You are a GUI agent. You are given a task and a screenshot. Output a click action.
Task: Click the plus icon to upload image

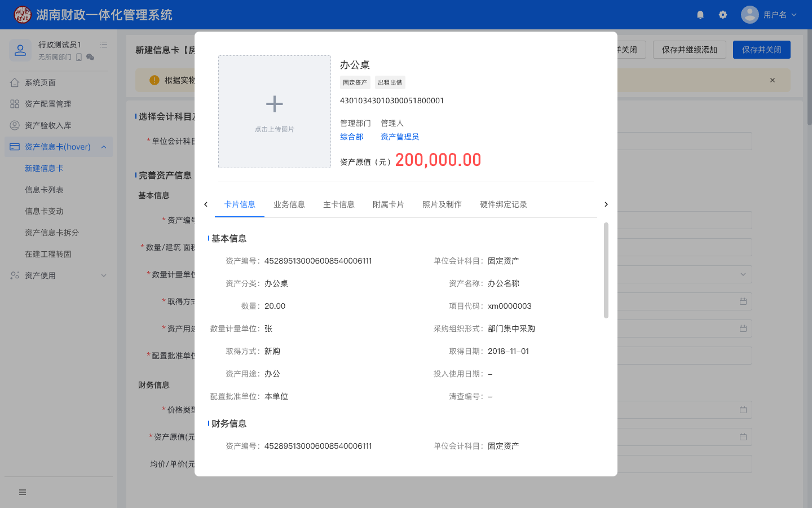pyautogui.click(x=275, y=104)
